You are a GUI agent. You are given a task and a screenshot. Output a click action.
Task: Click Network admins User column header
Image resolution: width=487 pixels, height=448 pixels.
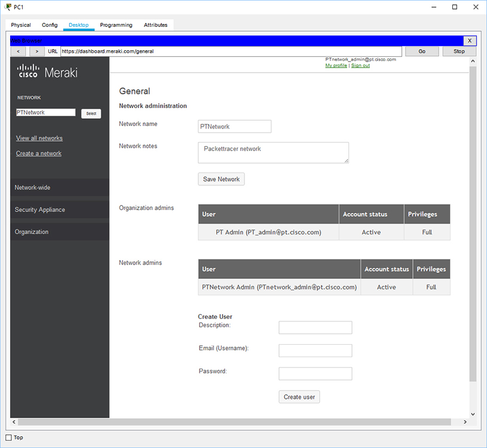[279, 269]
